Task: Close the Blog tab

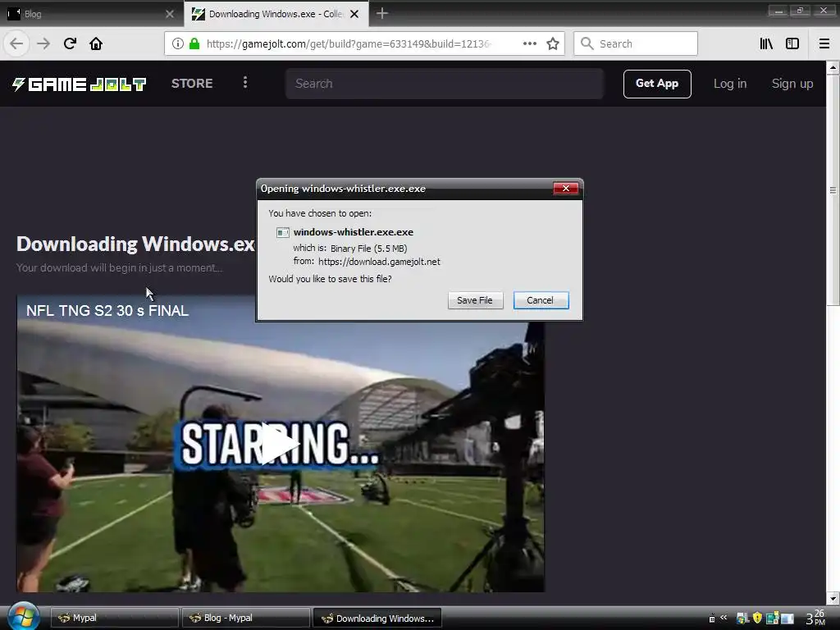Action: pyautogui.click(x=169, y=14)
